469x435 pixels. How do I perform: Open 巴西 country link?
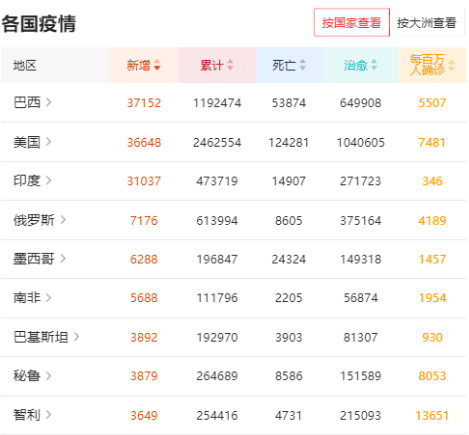tap(27, 102)
